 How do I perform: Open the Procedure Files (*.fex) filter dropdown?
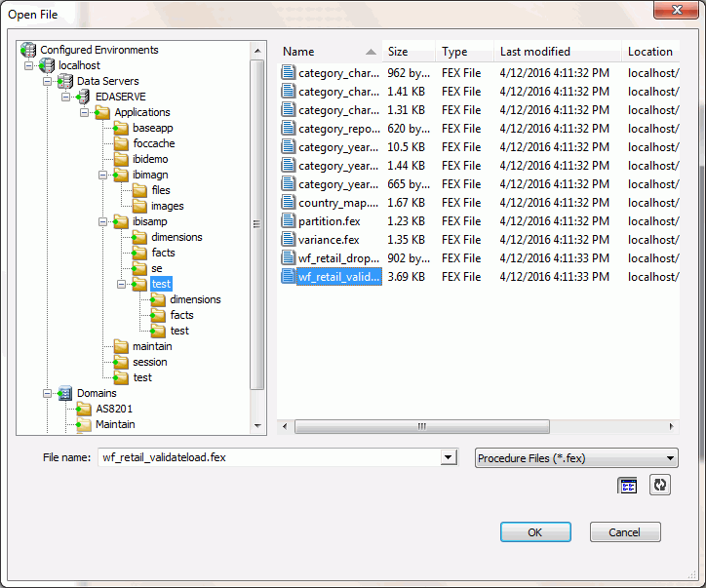tap(576, 458)
